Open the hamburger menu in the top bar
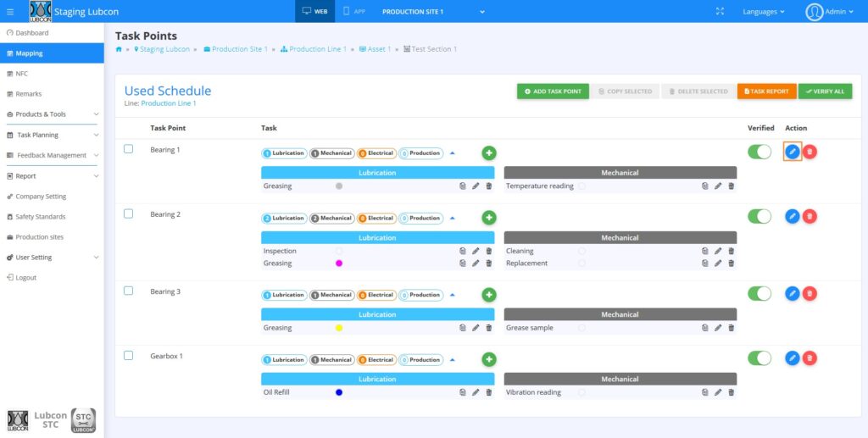 [10, 12]
